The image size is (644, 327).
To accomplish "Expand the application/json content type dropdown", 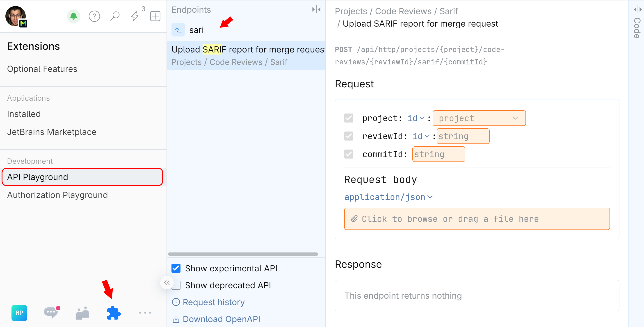I will (x=388, y=197).
